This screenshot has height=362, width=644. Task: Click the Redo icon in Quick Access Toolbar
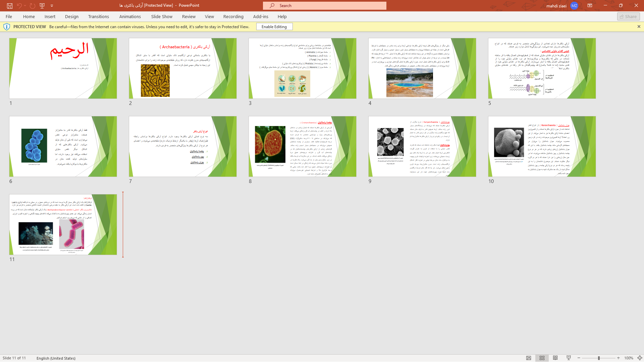tap(33, 5)
